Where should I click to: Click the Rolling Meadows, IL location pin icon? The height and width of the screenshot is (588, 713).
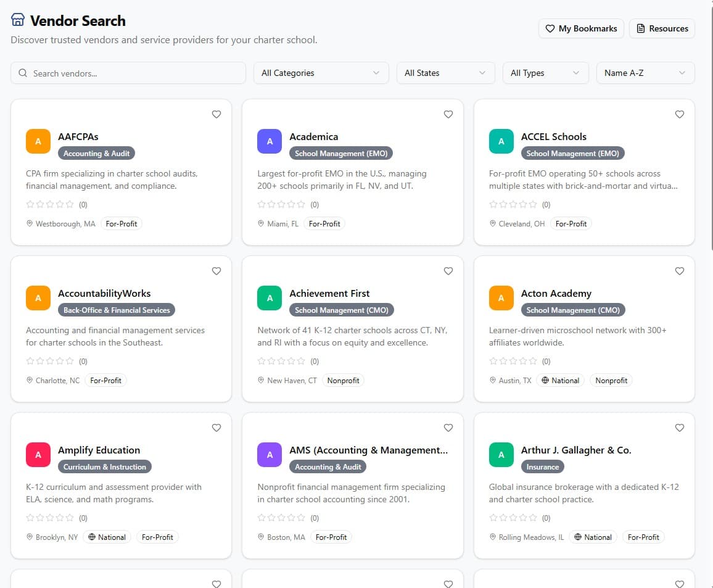(x=492, y=537)
